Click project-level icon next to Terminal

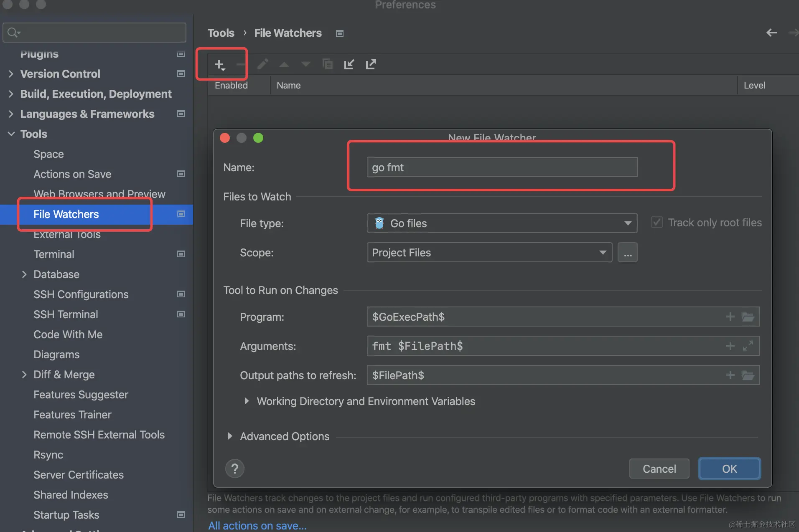[x=181, y=254]
